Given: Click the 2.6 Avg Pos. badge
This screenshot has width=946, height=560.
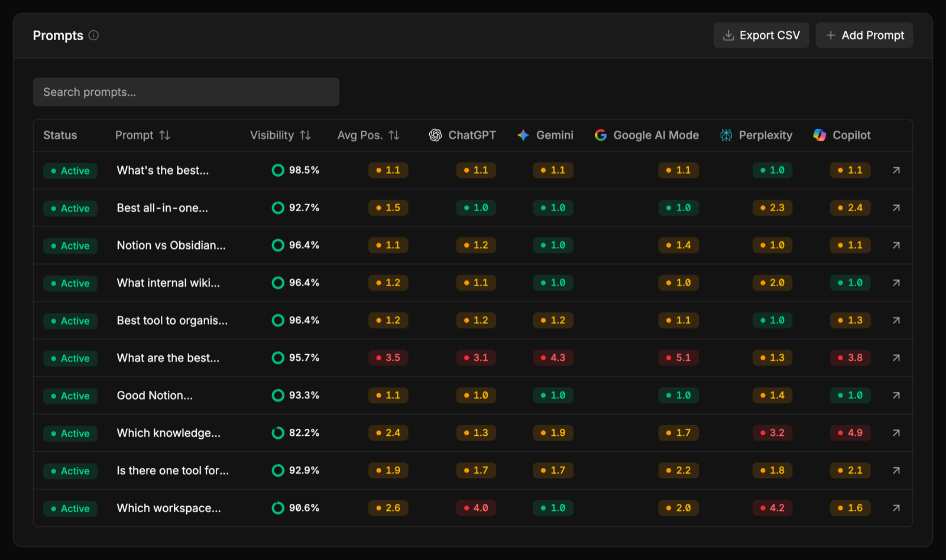Looking at the screenshot, I should (388, 508).
